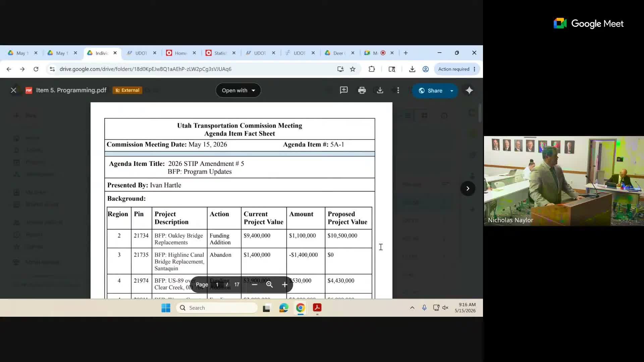Click the taskbar Search box
The image size is (644, 362).
click(x=217, y=308)
